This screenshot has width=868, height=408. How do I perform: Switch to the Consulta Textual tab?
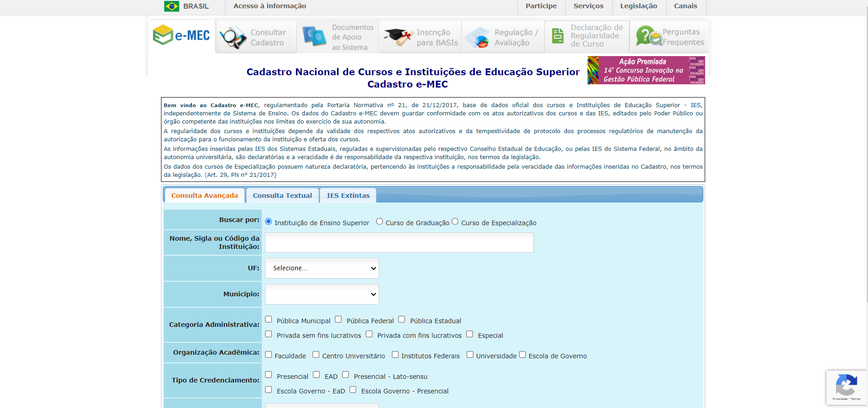coord(282,196)
